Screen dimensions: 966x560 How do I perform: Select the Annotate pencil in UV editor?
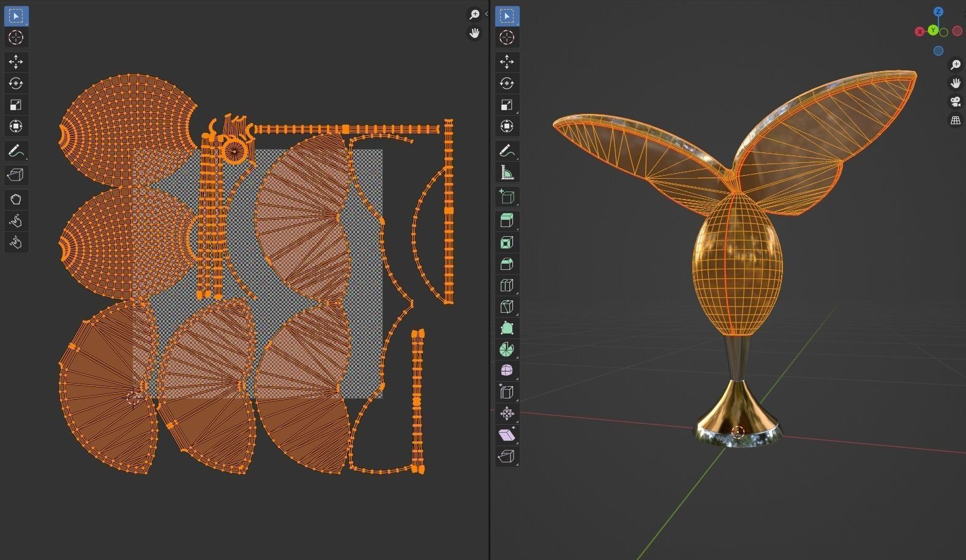click(16, 151)
